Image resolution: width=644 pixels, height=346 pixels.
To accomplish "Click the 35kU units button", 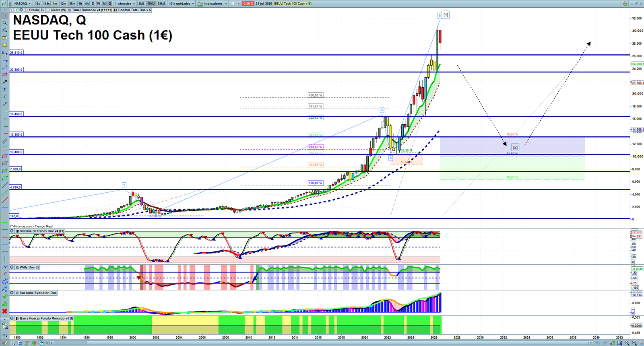I will [x=161, y=4].
